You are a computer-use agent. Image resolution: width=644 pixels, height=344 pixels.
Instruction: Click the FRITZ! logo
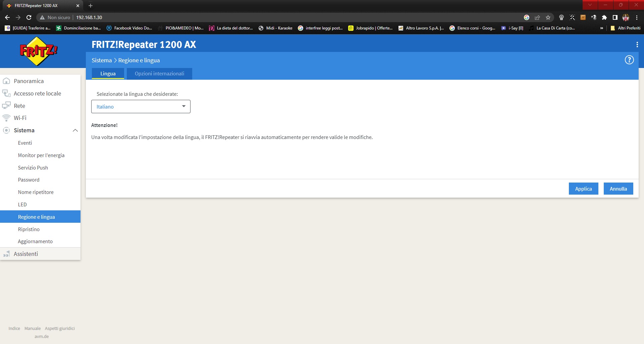click(x=39, y=51)
